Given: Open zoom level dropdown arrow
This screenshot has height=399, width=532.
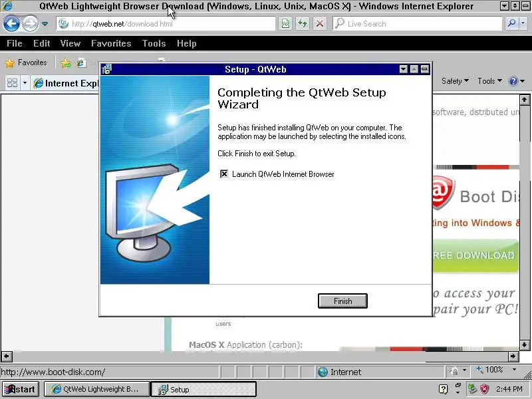Looking at the screenshot, I should (514, 370).
